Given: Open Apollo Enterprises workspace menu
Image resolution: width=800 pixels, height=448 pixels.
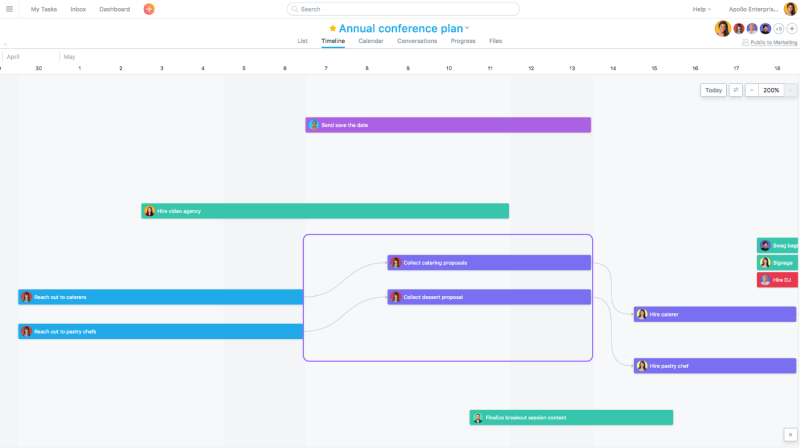Looking at the screenshot, I should click(x=753, y=9).
